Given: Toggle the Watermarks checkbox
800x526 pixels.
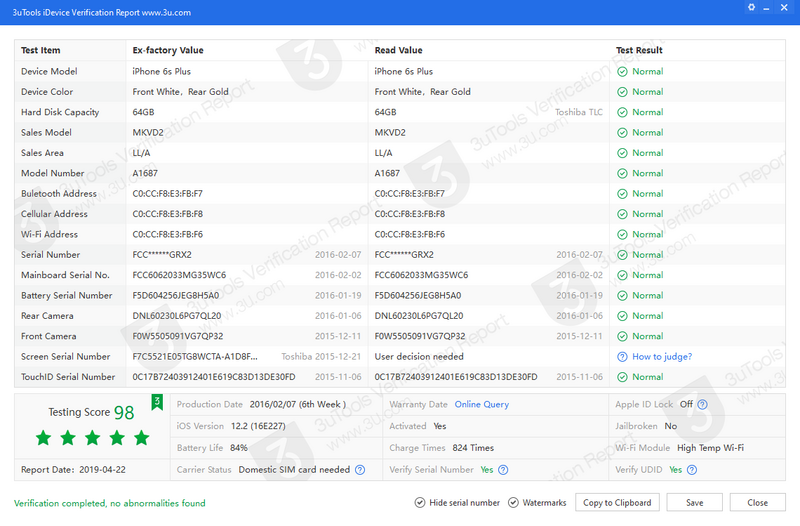Looking at the screenshot, I should [x=513, y=503].
